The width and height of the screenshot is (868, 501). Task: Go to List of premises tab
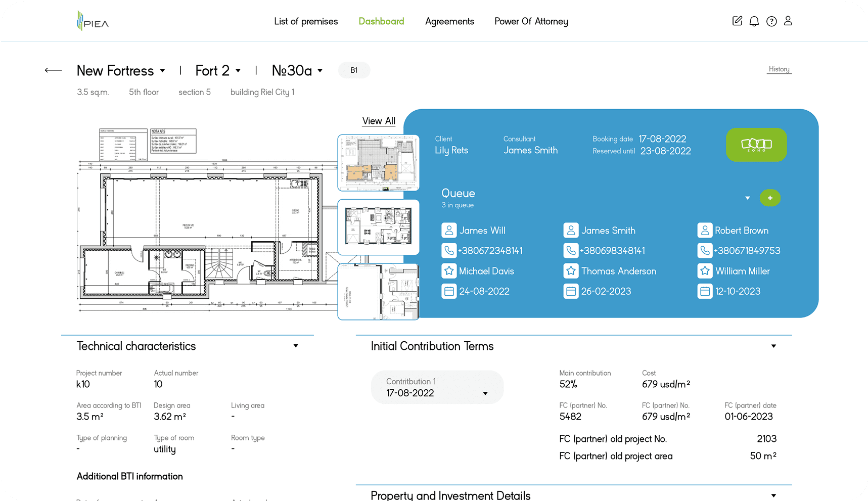(x=306, y=21)
